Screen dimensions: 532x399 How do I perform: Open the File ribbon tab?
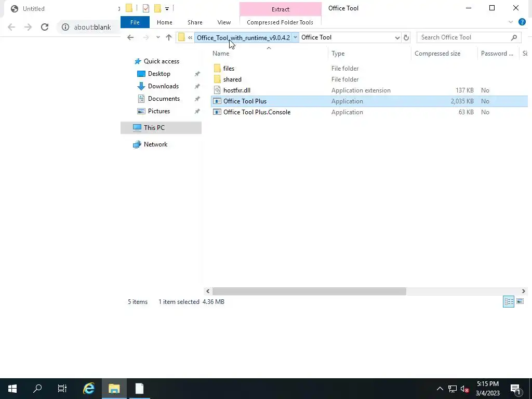pos(135,22)
